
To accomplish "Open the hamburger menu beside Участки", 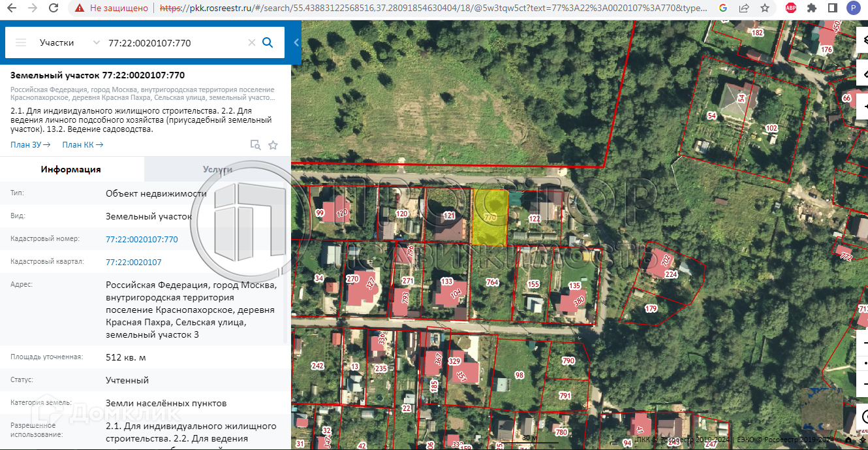I will click(x=21, y=42).
